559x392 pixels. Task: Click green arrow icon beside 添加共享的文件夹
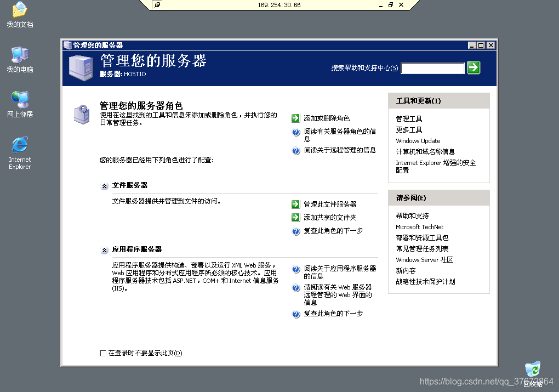(x=295, y=217)
